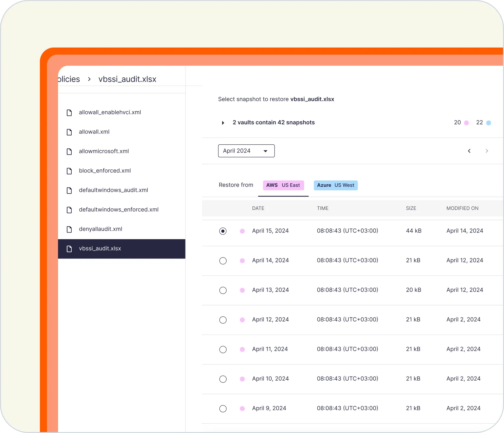Click the file icon beside allowmicrosoft.xml

[x=69, y=151]
